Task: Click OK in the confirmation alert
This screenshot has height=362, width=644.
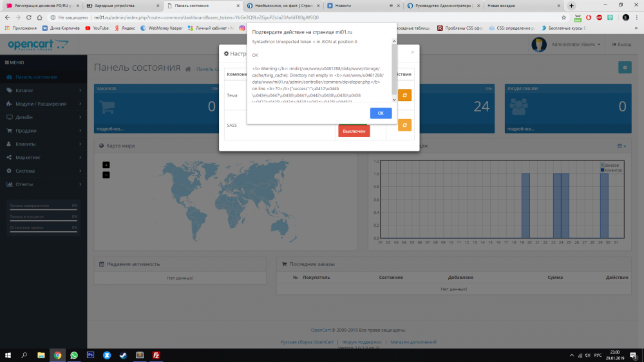Action: [x=381, y=113]
